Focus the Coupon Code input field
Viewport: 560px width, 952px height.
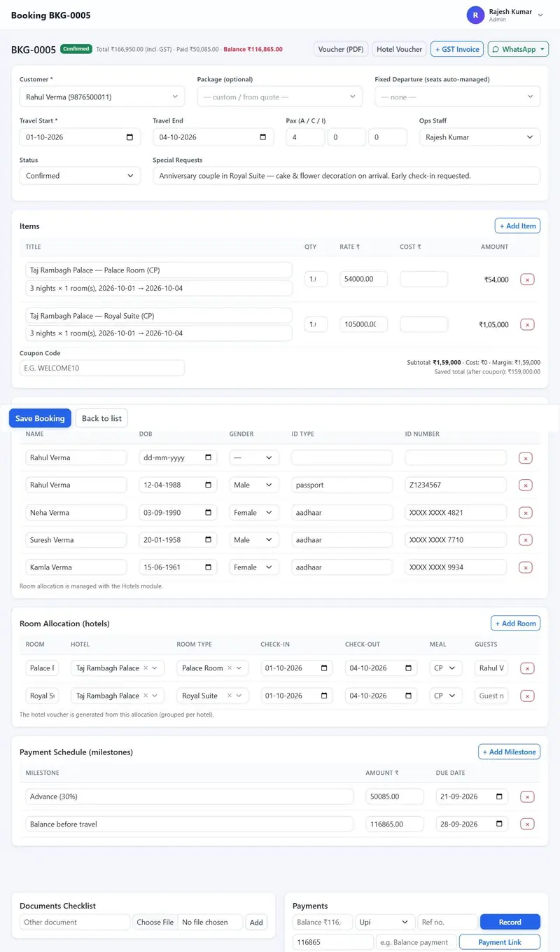102,368
